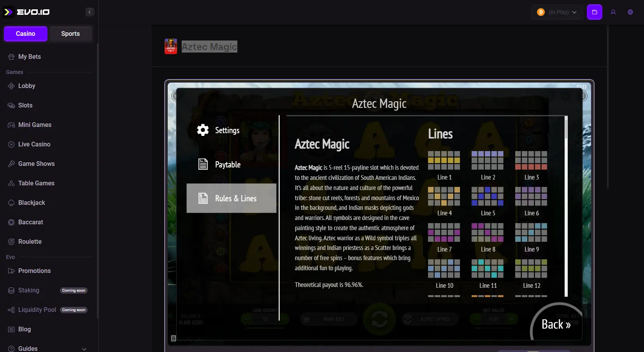The width and height of the screenshot is (644, 352).
Task: Click the Paytable document icon
Action: pos(203,164)
